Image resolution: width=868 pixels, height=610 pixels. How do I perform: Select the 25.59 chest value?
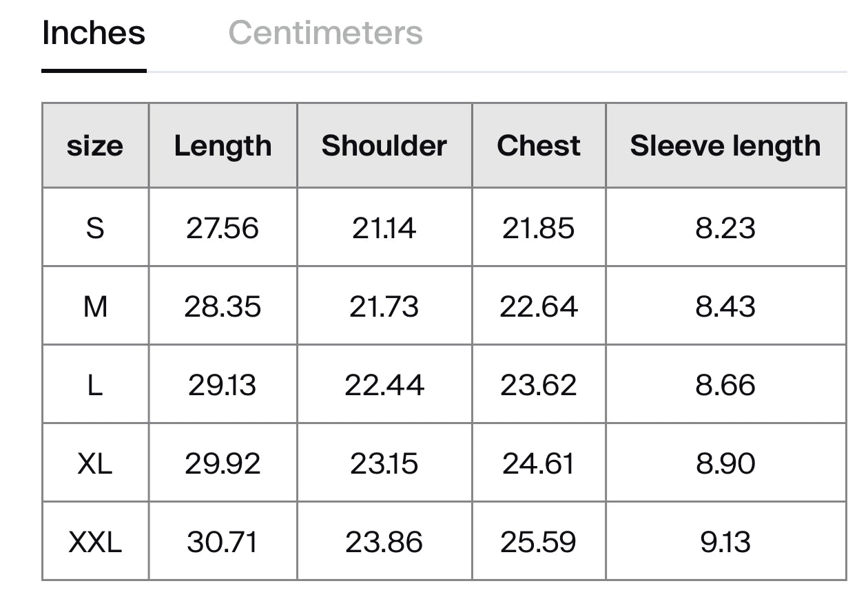539,542
